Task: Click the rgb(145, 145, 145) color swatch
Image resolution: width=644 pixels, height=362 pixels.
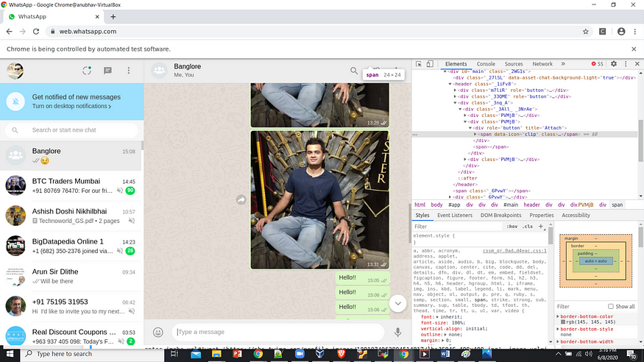Action: point(563,322)
